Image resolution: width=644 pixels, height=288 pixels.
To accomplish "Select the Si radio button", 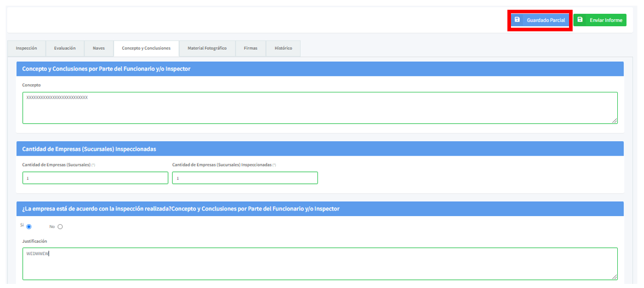I will [x=29, y=226].
